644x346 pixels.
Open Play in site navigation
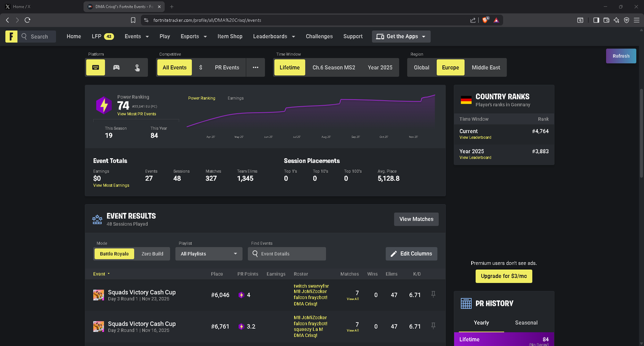click(x=165, y=36)
